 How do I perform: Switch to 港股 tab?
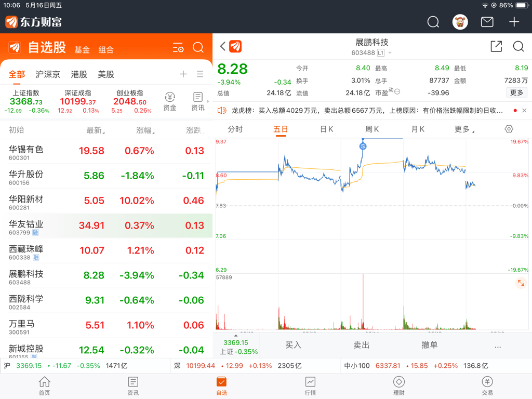pos(79,74)
